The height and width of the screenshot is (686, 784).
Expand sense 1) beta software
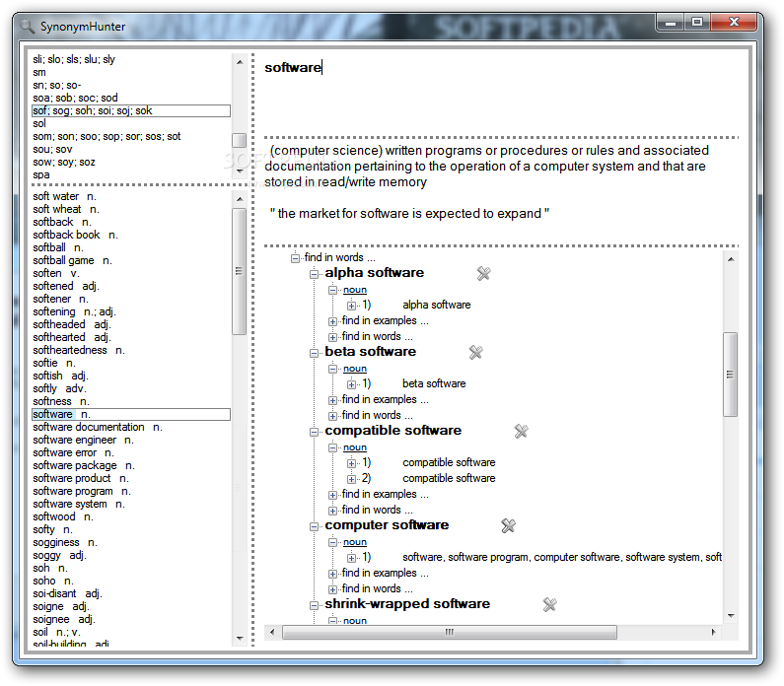click(351, 384)
